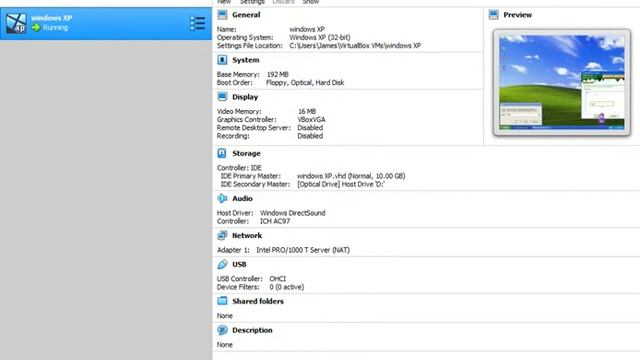This screenshot has height=360, width=640.
Task: Click the Remote Desktop Server 'Disabled' value
Action: pyautogui.click(x=310, y=128)
